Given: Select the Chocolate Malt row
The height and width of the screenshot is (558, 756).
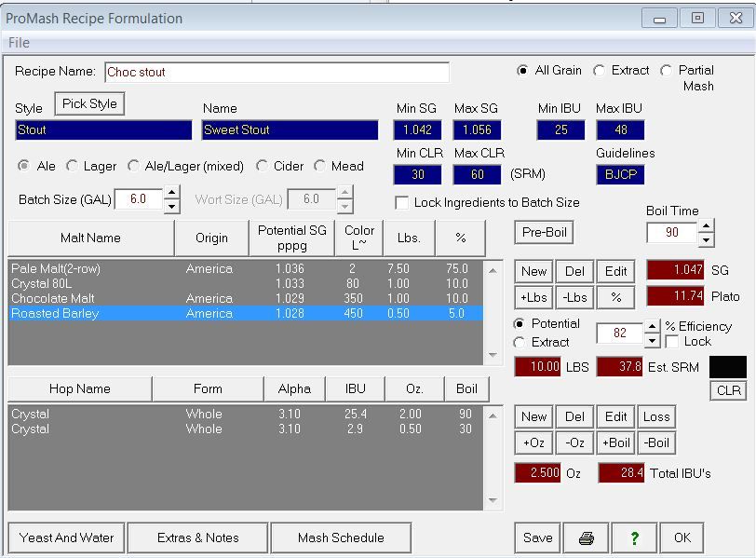Looking at the screenshot, I should [246, 298].
